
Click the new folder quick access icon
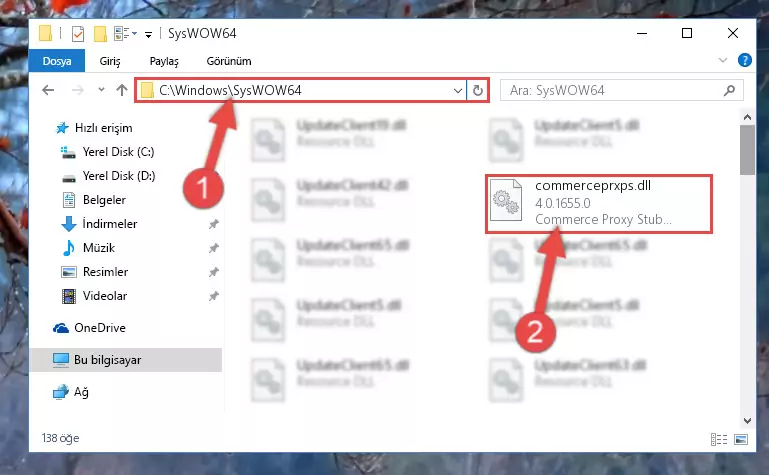(100, 34)
